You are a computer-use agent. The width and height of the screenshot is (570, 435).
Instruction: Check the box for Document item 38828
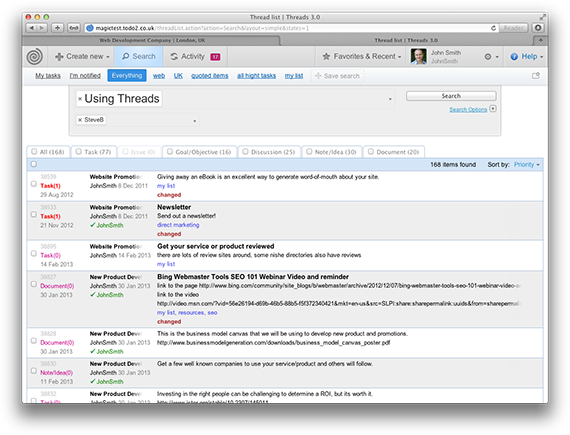34,341
